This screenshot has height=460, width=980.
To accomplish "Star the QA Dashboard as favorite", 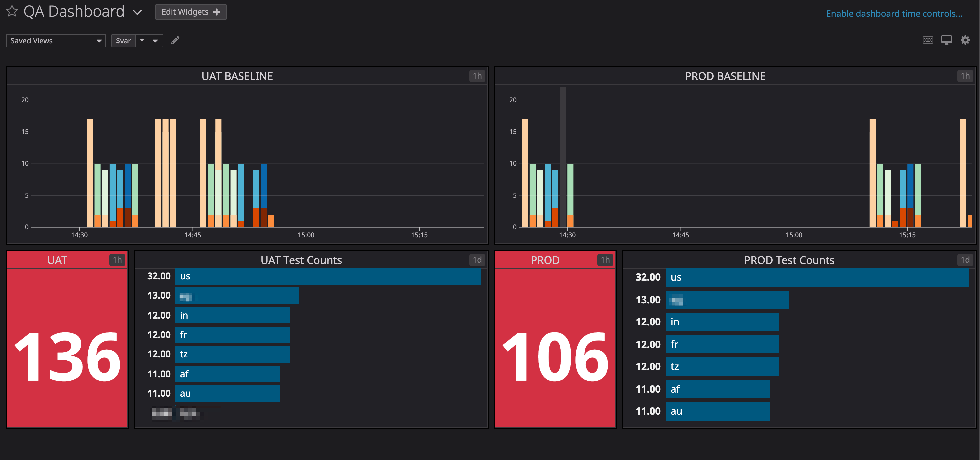I will [12, 11].
